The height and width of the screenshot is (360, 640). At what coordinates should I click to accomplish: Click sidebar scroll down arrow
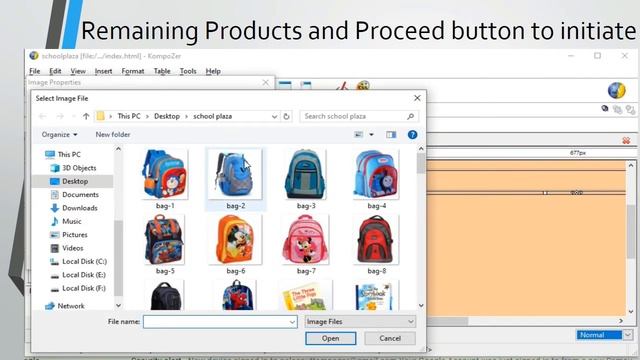118,305
